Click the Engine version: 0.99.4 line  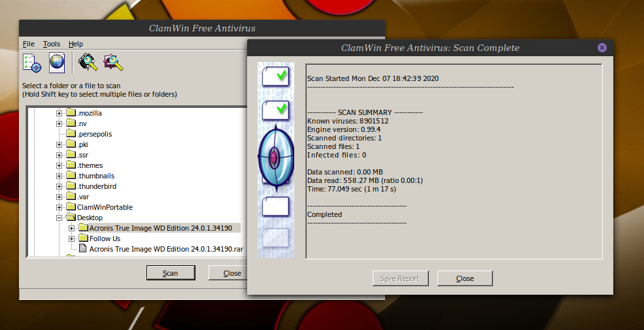[x=344, y=129]
